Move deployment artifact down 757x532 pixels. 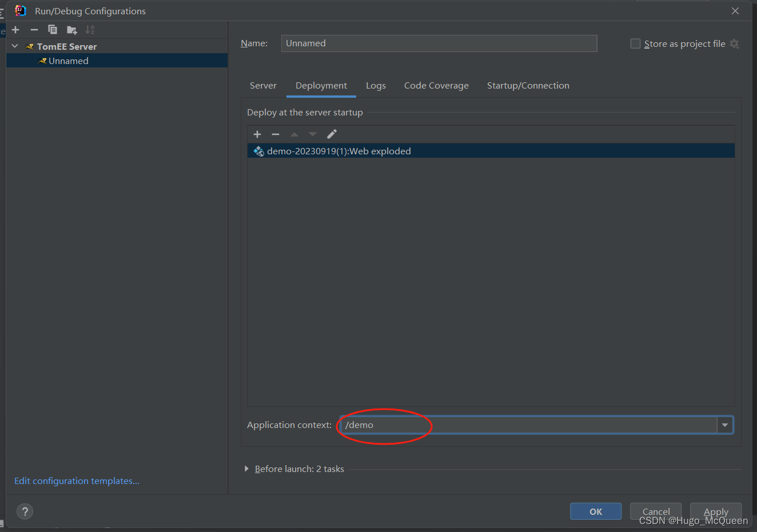(313, 134)
